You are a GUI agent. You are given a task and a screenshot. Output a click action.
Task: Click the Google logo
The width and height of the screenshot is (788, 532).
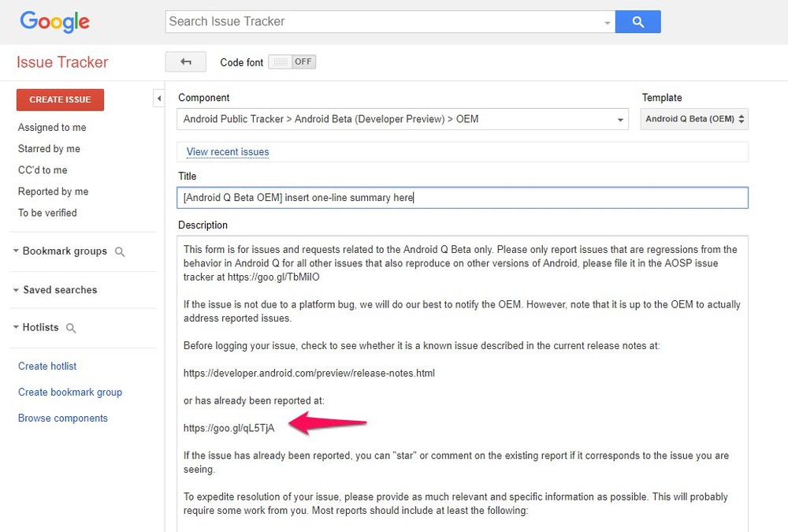point(55,21)
